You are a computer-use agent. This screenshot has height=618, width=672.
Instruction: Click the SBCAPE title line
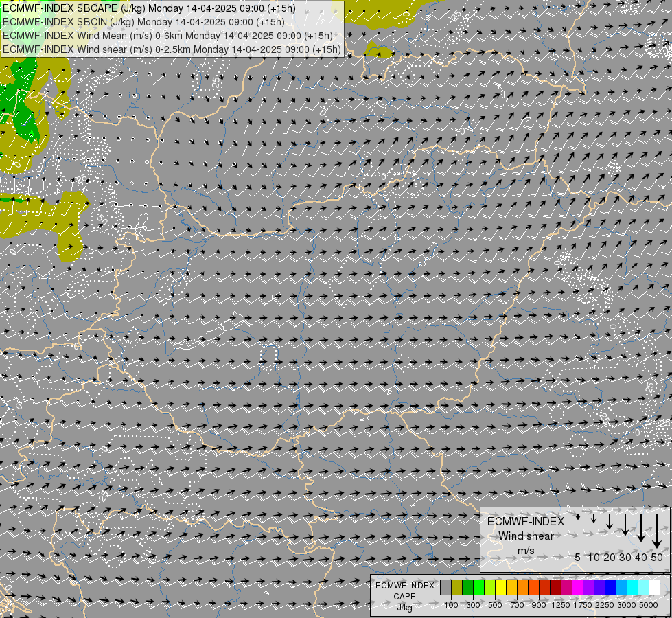[x=149, y=8]
